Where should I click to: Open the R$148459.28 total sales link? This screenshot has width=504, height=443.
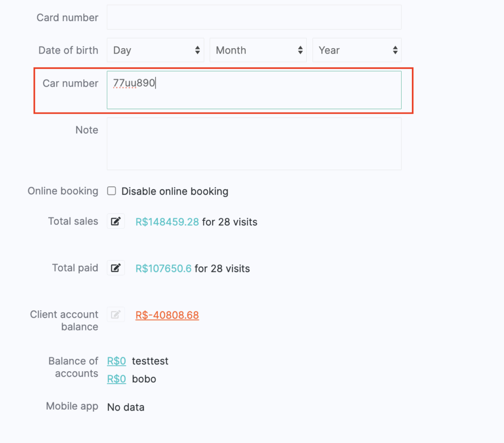[167, 222]
